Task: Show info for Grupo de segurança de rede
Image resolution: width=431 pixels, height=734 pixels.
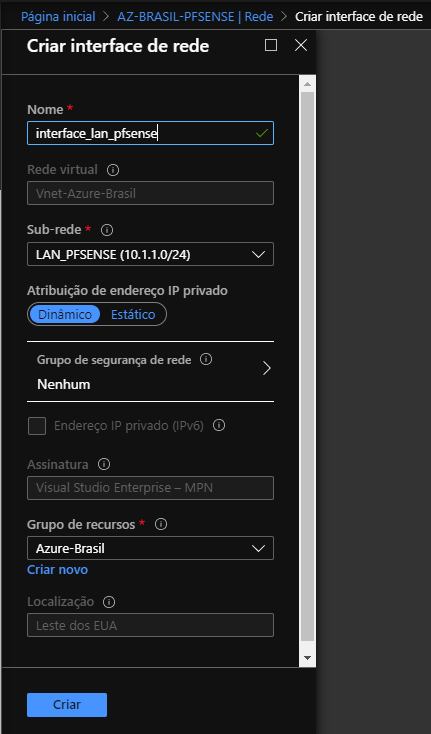Action: [x=206, y=359]
